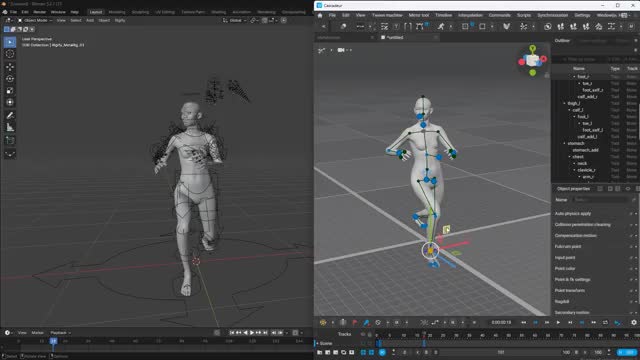Open Blender Global orientation dropdown
Viewport: 640px width, 360px height.
click(235, 20)
